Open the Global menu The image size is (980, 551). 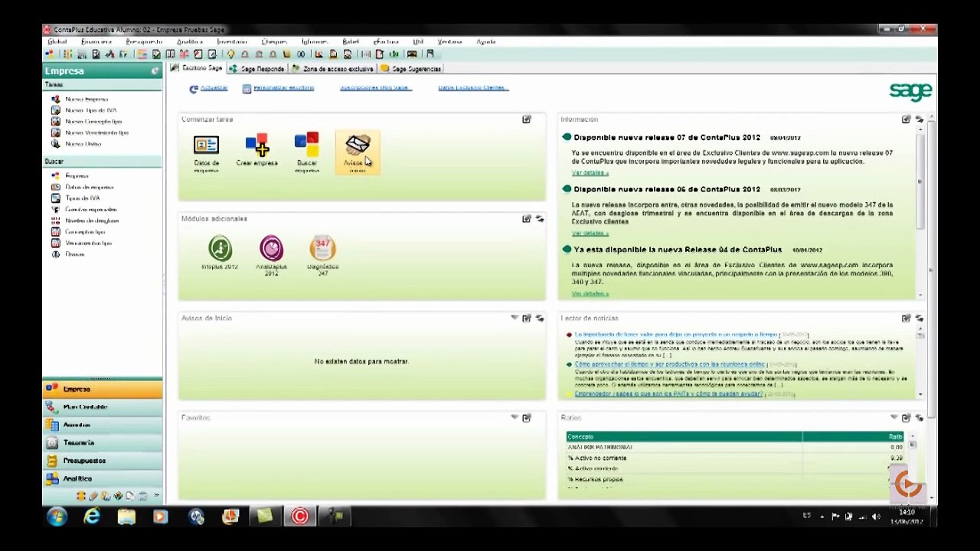(57, 41)
